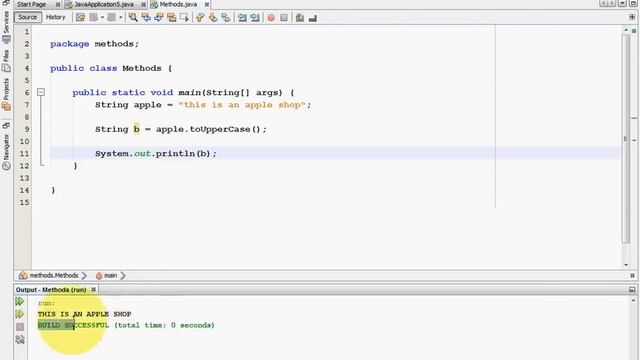Click 'System.out.println(b);' on line 11
Viewport: 640px width, 360px height.
[156, 154]
